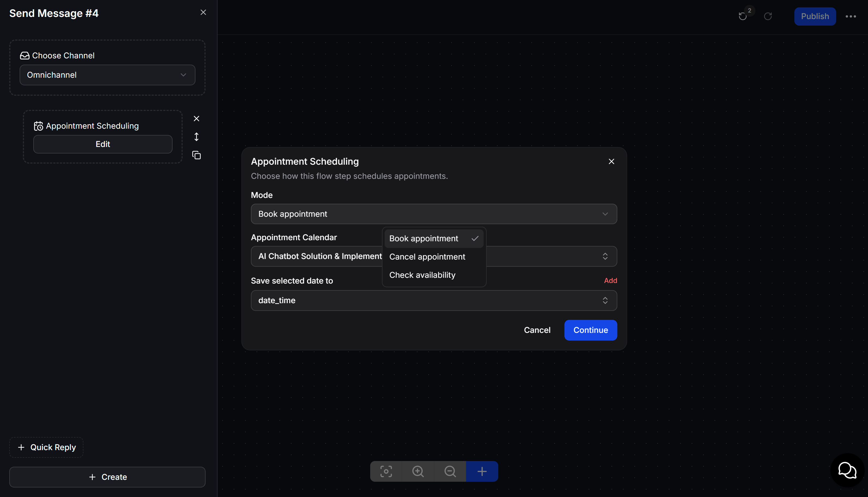This screenshot has width=868, height=497.
Task: Add a Quick Reply
Action: click(46, 447)
